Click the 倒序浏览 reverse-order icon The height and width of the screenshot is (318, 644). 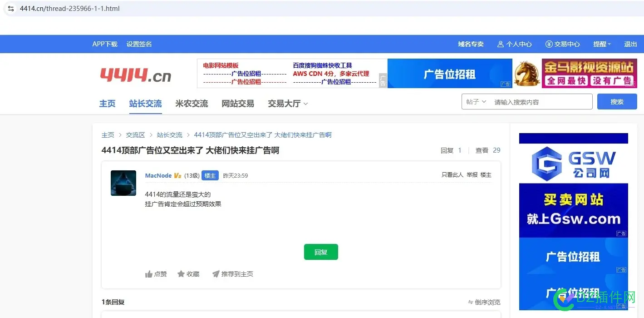pyautogui.click(x=471, y=302)
